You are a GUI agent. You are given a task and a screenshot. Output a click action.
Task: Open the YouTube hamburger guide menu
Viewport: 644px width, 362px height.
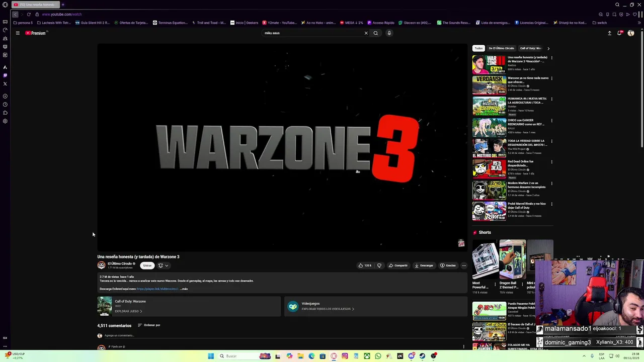click(17, 33)
